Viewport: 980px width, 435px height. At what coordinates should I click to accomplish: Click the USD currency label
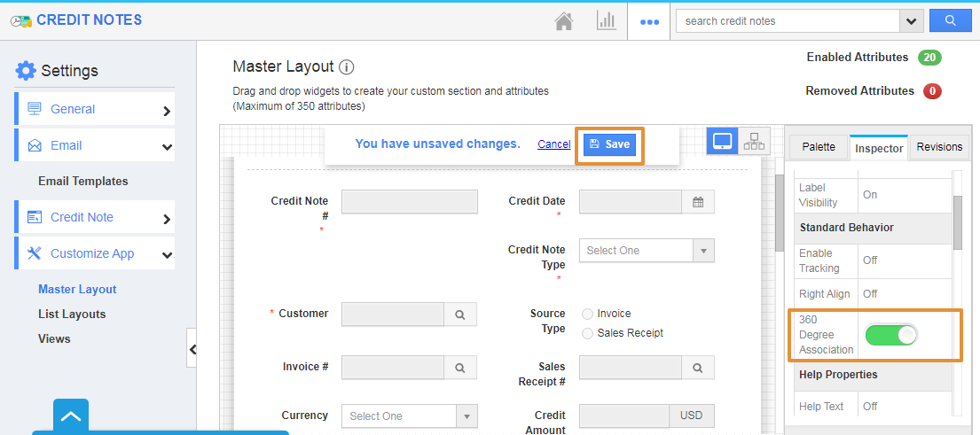(692, 416)
